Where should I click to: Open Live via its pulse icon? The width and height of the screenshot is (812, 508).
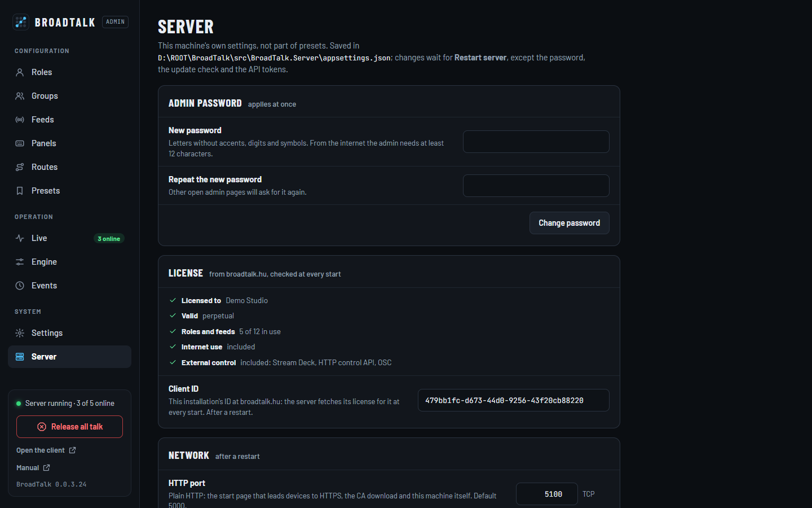point(20,238)
